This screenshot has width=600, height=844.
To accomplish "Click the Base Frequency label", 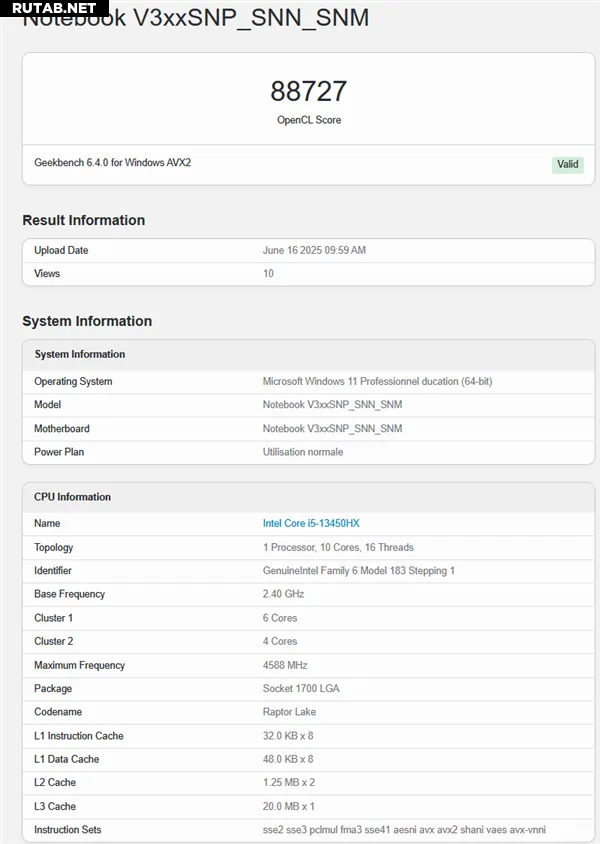I will [x=69, y=594].
